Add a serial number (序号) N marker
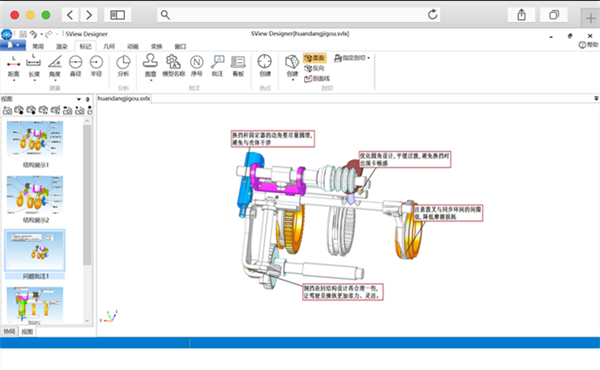Image resolution: width=600 pixels, height=370 pixels. click(x=196, y=66)
